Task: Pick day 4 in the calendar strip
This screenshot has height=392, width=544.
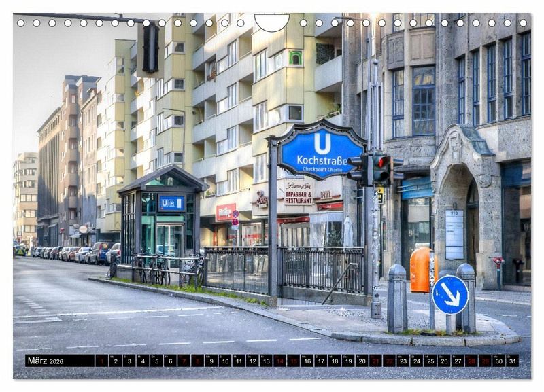Action: pyautogui.click(x=143, y=361)
